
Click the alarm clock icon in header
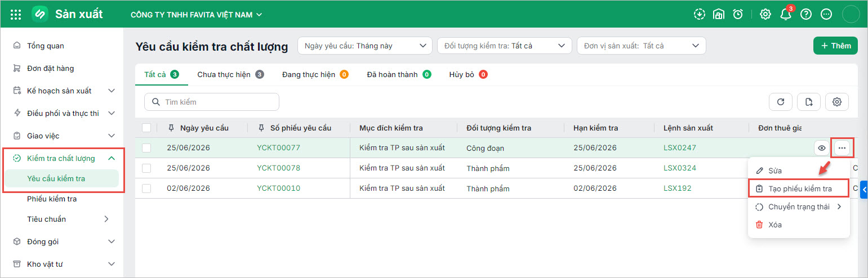pos(738,15)
